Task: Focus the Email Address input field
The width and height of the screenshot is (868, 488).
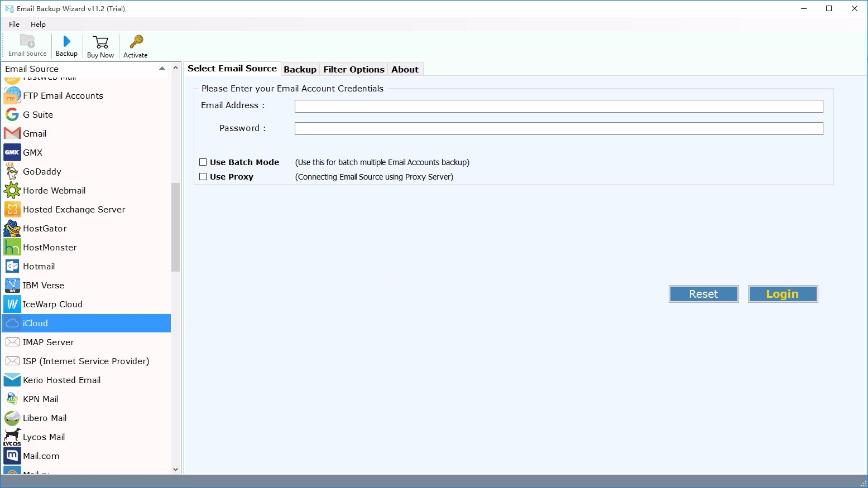Action: [x=559, y=107]
